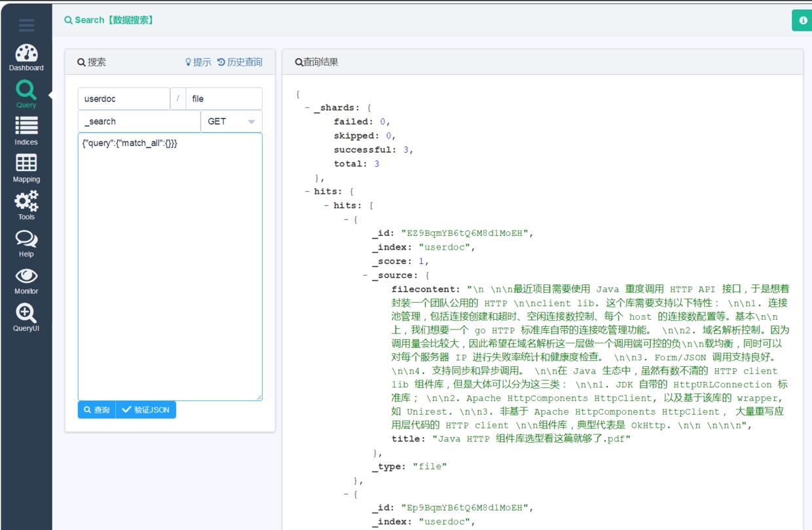Collapse the _source JSON node
812x530 pixels.
pyautogui.click(x=365, y=276)
